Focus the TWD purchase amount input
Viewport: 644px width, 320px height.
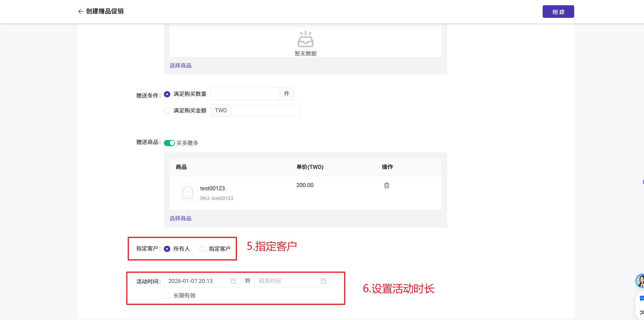pyautogui.click(x=265, y=110)
